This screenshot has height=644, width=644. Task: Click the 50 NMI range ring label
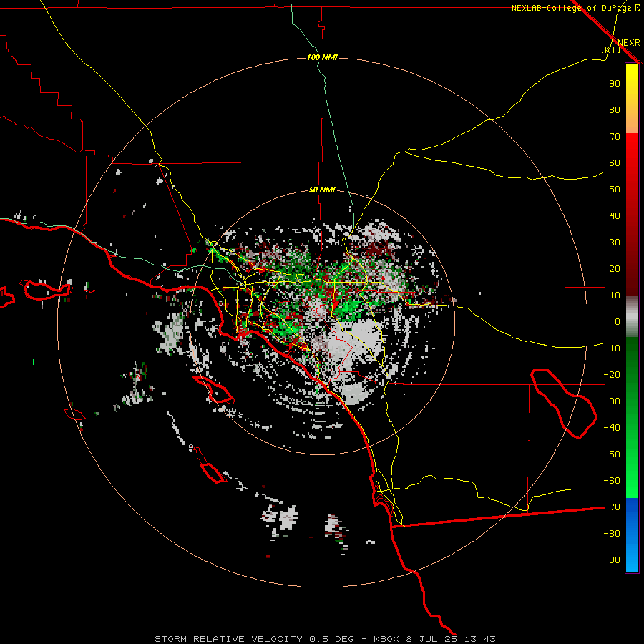pos(322,190)
